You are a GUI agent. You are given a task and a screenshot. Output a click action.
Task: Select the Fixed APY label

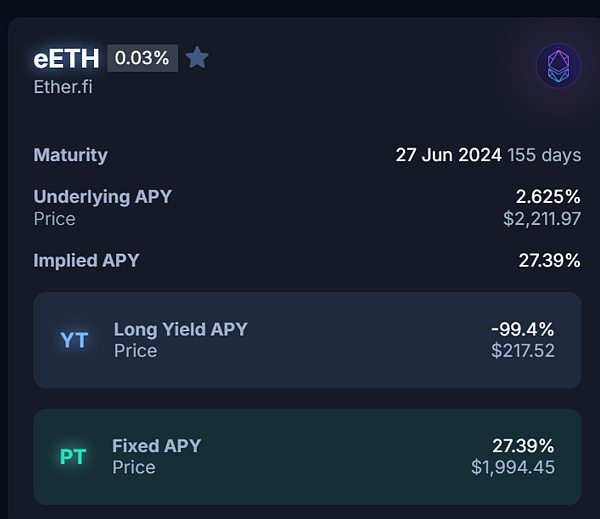point(156,446)
